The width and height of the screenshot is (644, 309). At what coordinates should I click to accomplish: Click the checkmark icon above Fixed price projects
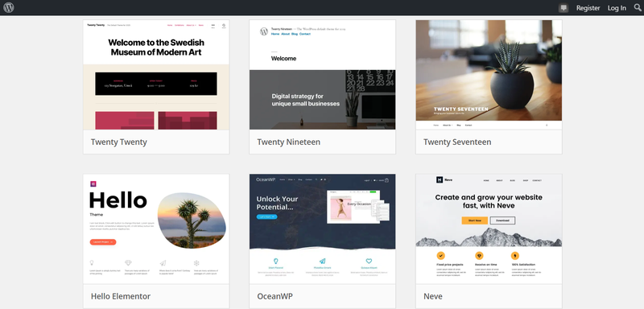[x=440, y=256]
